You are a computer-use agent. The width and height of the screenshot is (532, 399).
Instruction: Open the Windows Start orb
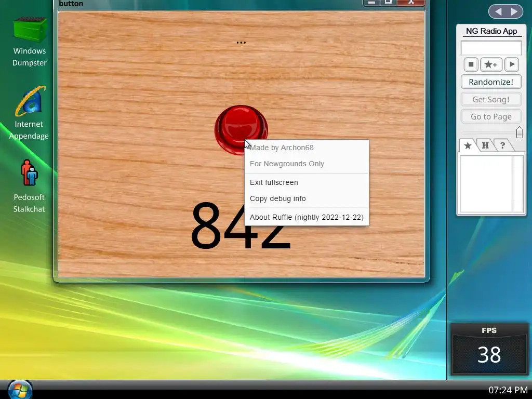click(20, 390)
